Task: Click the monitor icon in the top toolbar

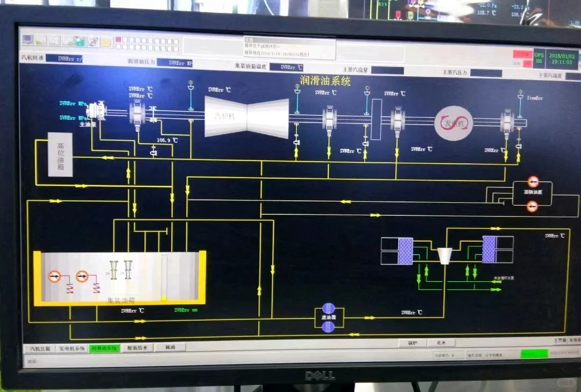Action: pos(27,39)
